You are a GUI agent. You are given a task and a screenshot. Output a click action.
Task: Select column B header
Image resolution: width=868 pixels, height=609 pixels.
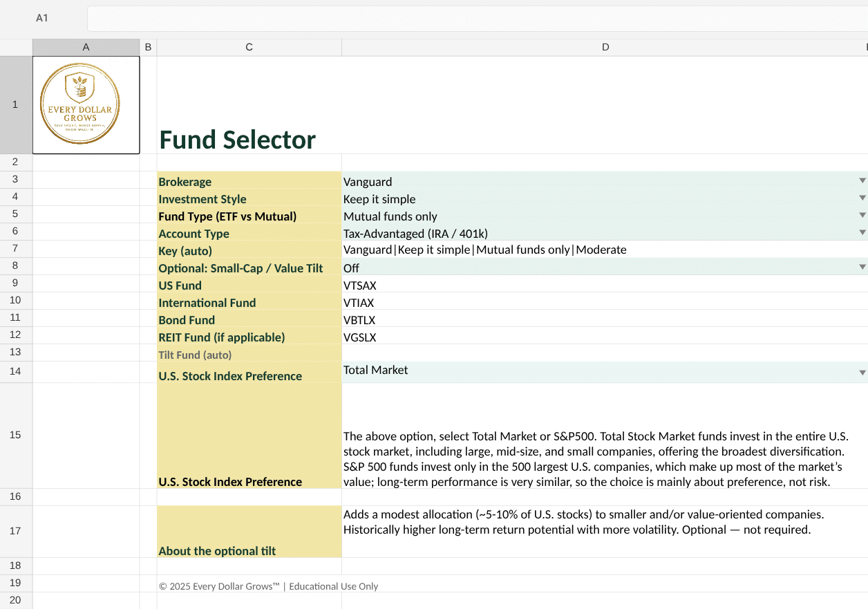pyautogui.click(x=148, y=47)
